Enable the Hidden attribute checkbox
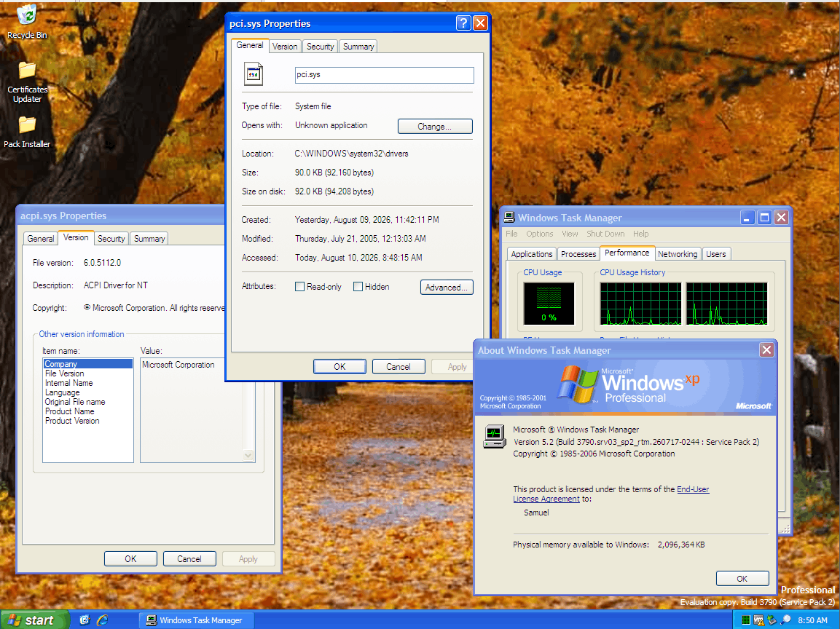 click(x=358, y=286)
